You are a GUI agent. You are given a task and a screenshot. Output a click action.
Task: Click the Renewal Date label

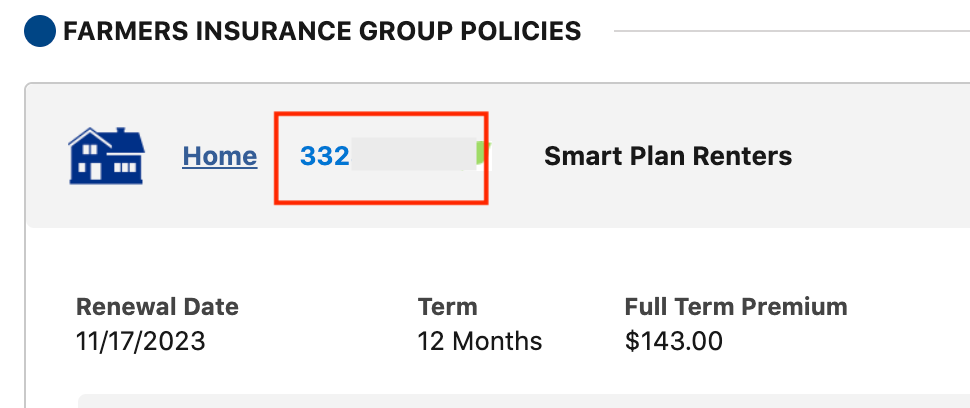coord(157,306)
